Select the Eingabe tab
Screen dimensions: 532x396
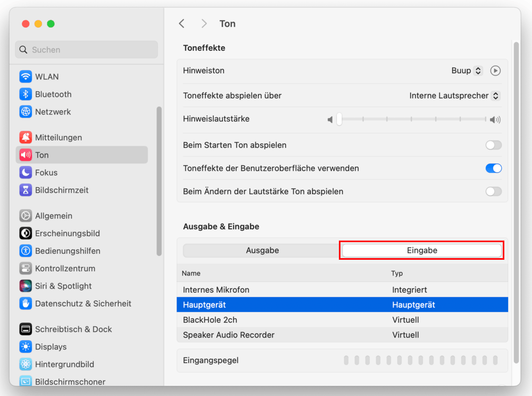click(x=422, y=251)
